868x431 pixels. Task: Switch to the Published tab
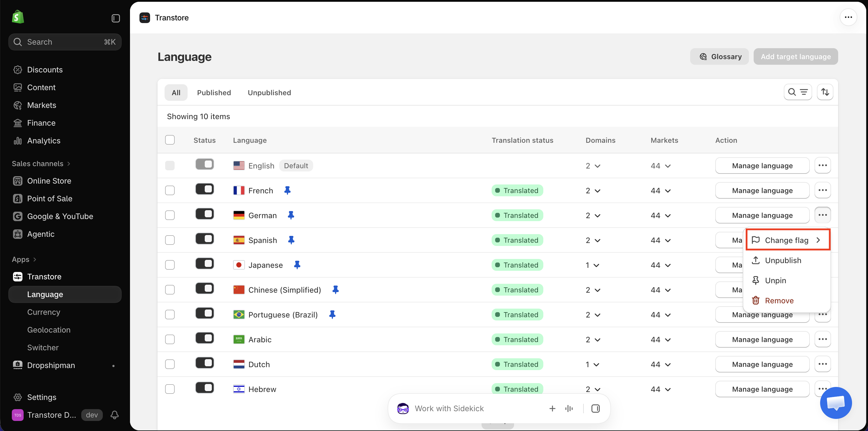pos(214,93)
